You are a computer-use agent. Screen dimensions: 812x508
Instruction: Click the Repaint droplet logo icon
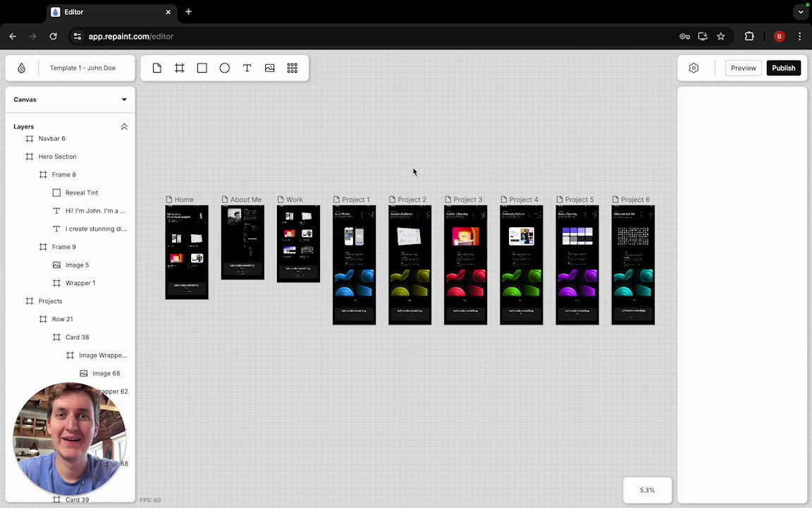pos(21,68)
